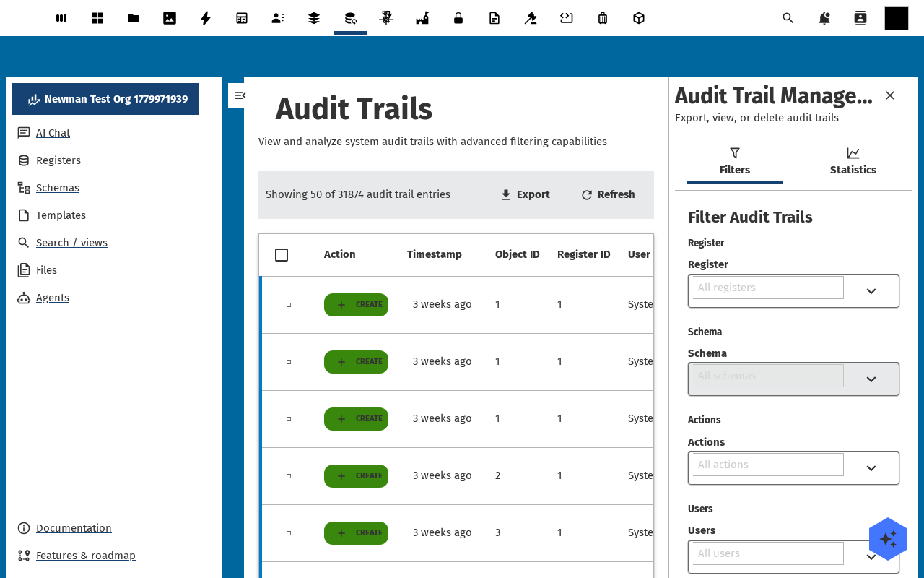924x578 pixels.
Task: Open the castle app icon
Action: (422, 18)
